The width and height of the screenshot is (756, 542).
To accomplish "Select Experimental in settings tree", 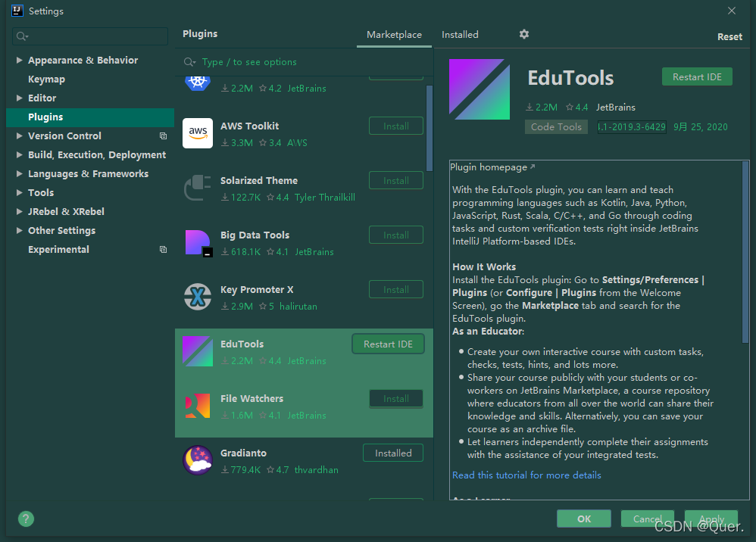I will [58, 250].
